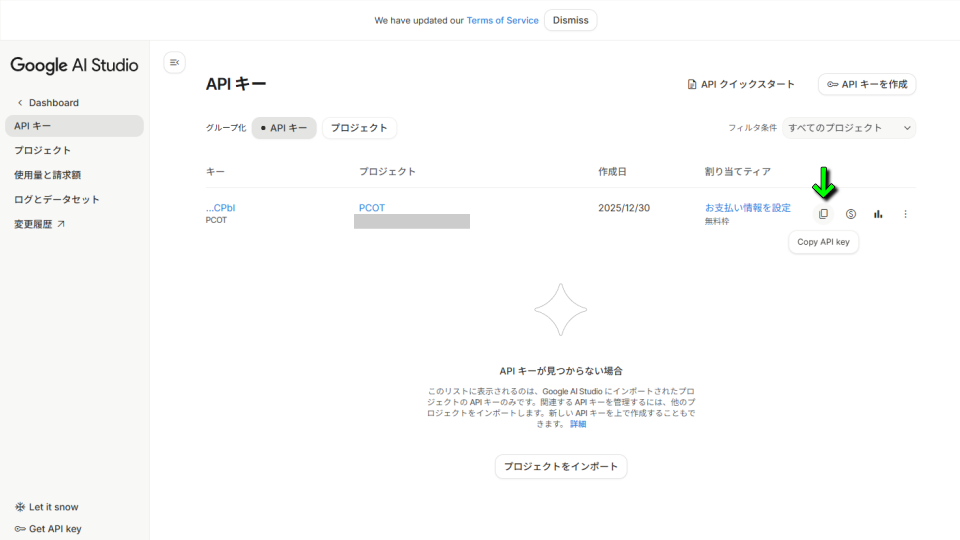Open 変更履歴 external link in sidebar
The image size is (960, 540).
point(40,224)
